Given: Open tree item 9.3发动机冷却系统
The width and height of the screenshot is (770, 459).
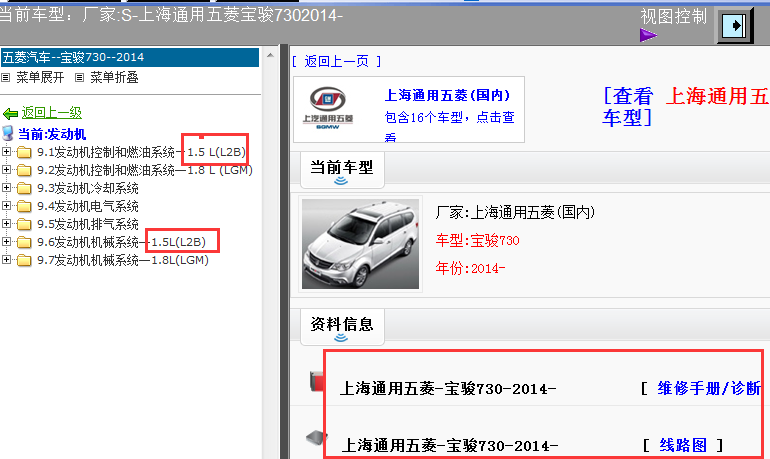Looking at the screenshot, I should (88, 188).
